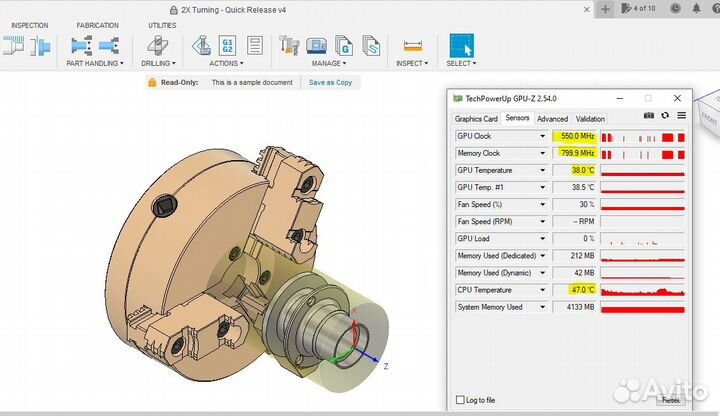720x416 pixels.
Task: Switch to the Fabrication ribbon tab
Action: (x=97, y=25)
